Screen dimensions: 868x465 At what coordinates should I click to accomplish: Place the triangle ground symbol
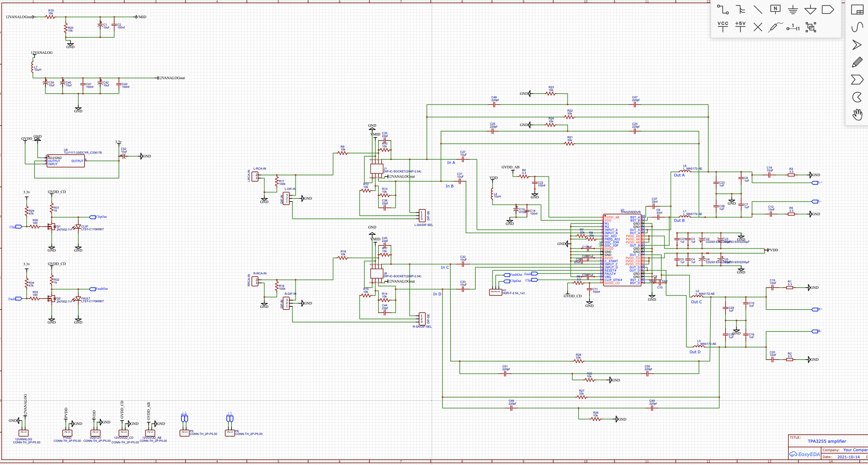(x=810, y=10)
